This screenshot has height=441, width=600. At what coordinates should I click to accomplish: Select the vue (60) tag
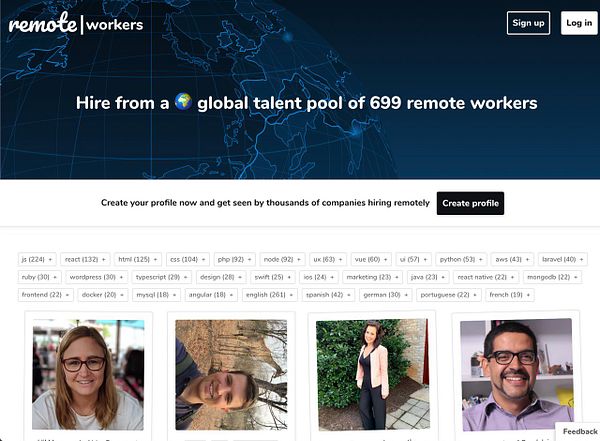click(x=371, y=259)
